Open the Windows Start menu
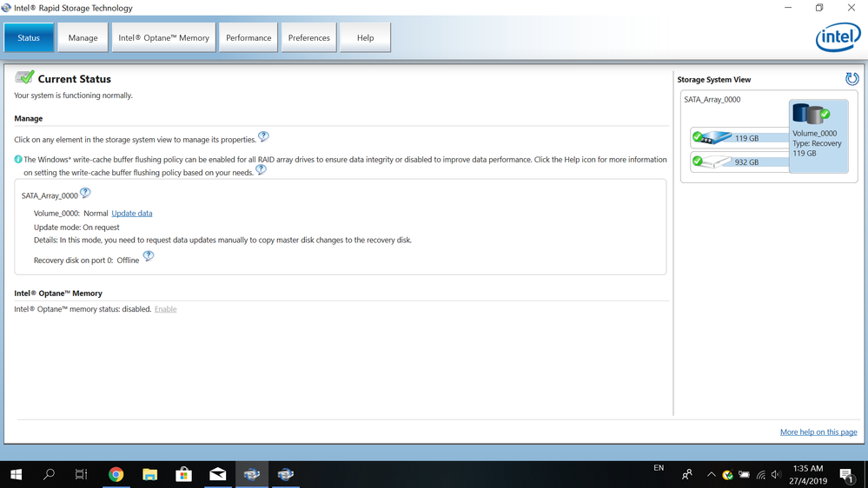The height and width of the screenshot is (488, 868). coord(16,474)
